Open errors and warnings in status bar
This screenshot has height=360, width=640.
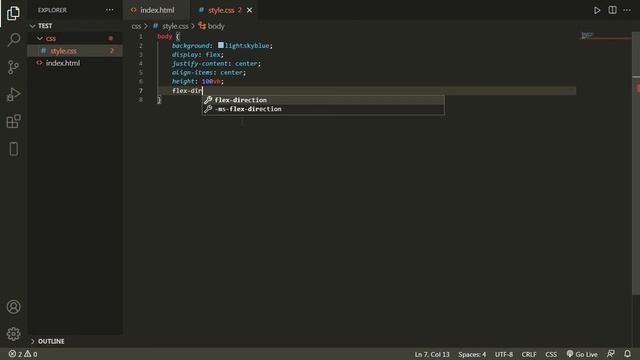click(x=23, y=354)
